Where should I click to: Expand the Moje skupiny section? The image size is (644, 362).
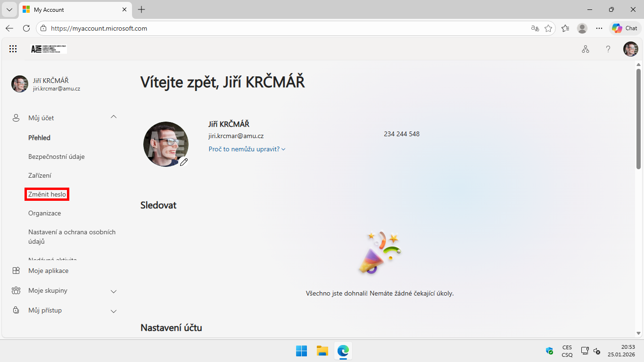tap(114, 291)
